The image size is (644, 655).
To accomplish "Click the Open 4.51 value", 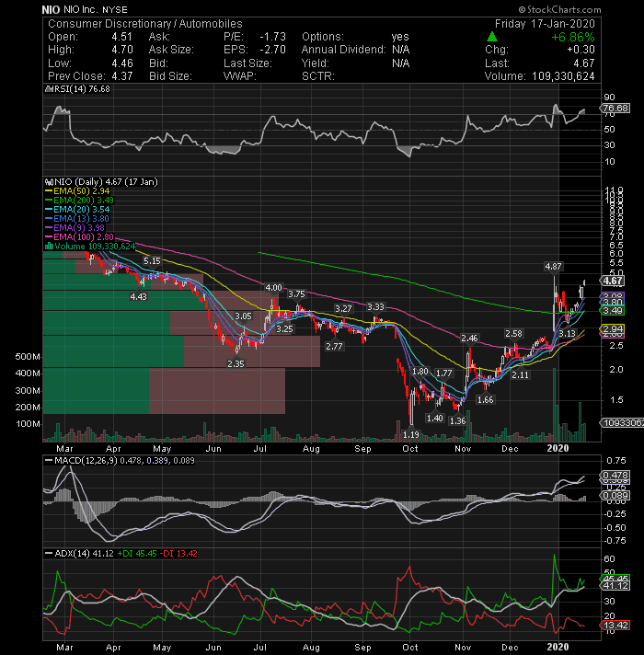I will click(122, 37).
